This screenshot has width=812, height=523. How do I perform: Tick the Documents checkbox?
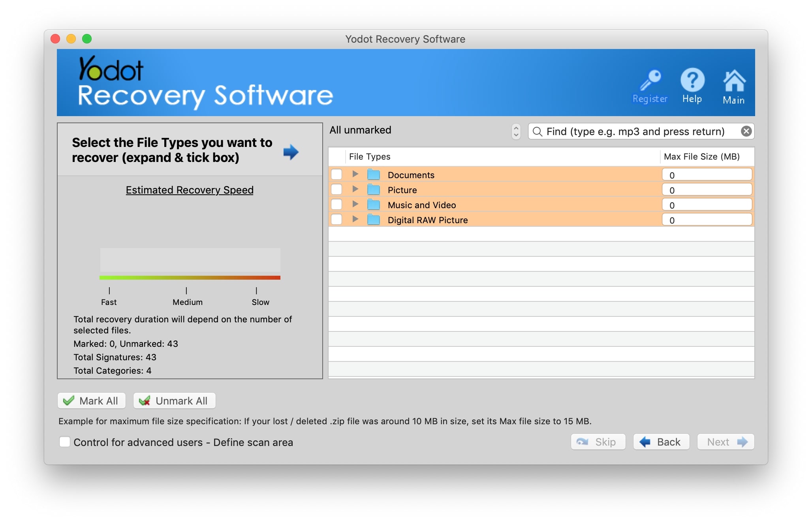point(336,174)
